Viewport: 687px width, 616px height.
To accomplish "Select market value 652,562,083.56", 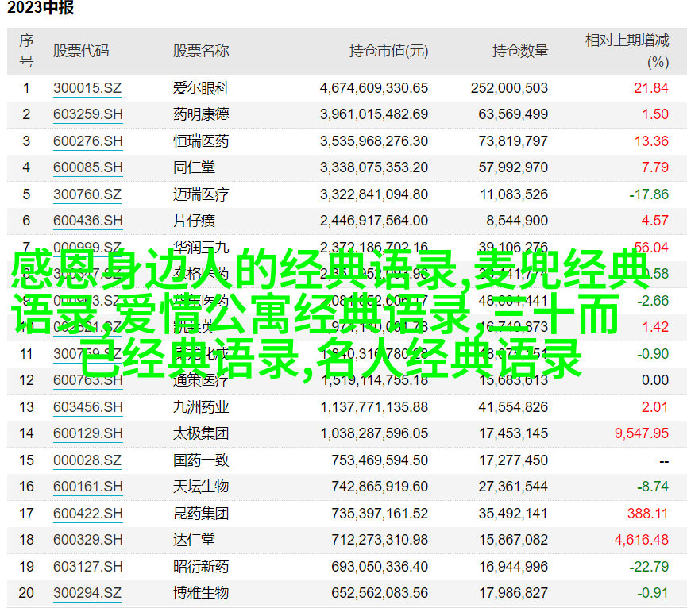I will 380,593.
